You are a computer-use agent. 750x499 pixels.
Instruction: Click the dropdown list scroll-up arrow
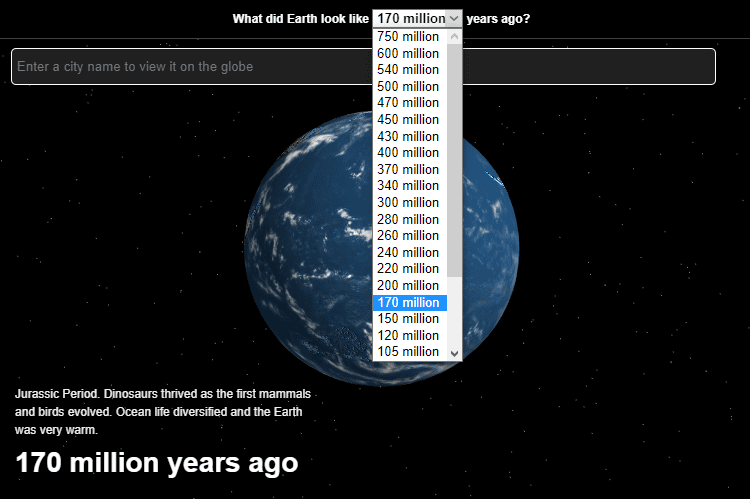pyautogui.click(x=454, y=36)
